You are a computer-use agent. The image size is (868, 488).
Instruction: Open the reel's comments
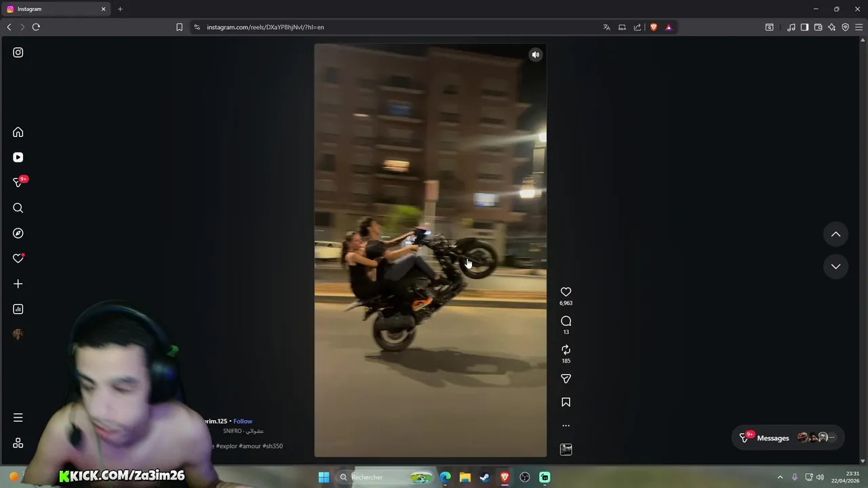(566, 321)
